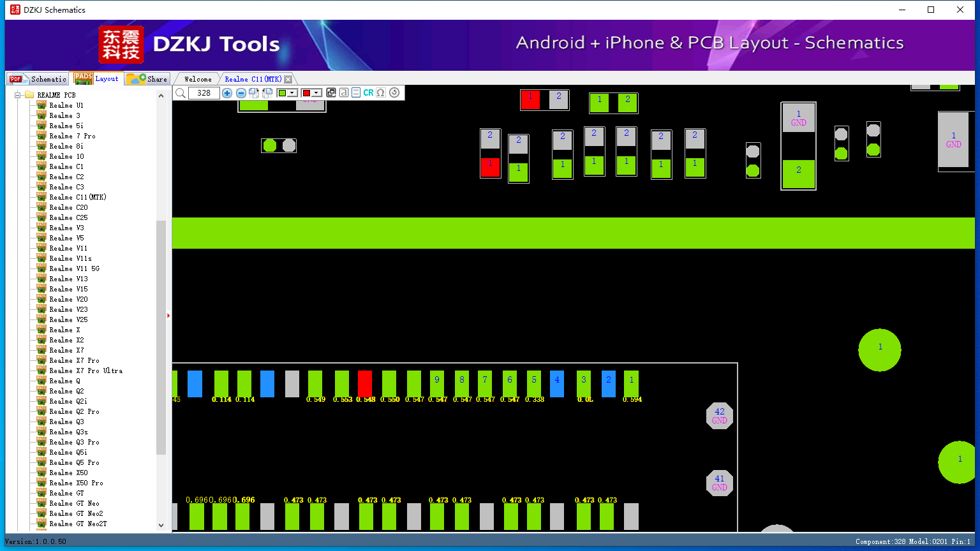The image size is (980, 551).
Task: Click the REALME PCB folder label
Action: 56,95
